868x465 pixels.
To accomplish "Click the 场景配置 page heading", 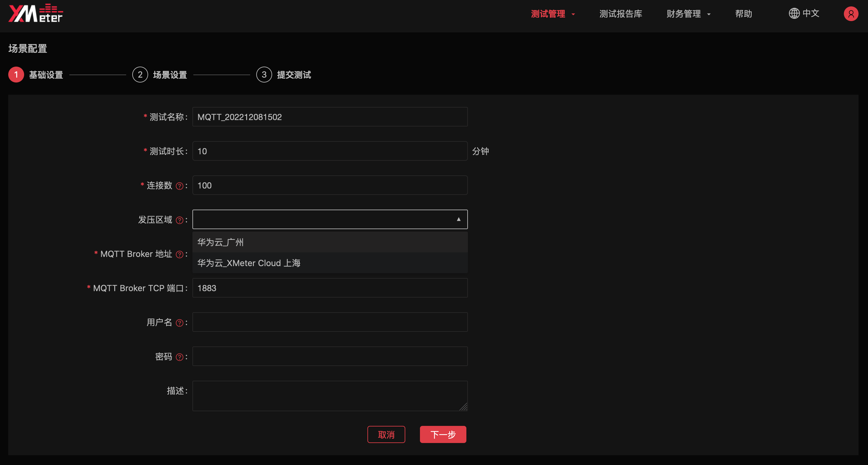I will (27, 49).
